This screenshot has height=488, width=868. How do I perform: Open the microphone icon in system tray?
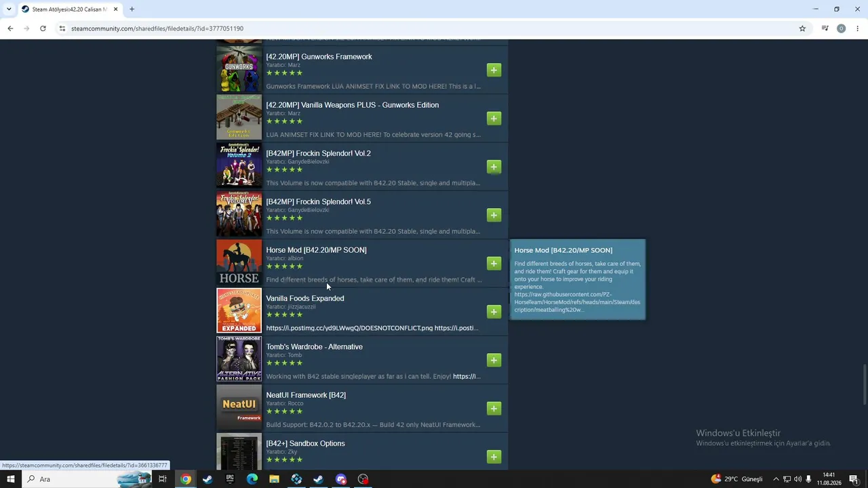pos(808,479)
